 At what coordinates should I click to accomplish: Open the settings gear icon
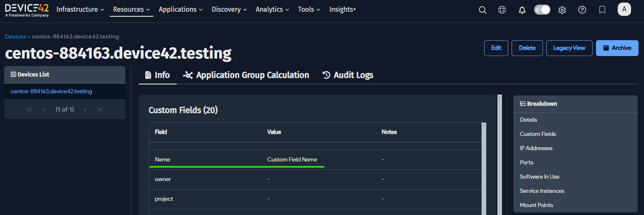click(x=562, y=10)
